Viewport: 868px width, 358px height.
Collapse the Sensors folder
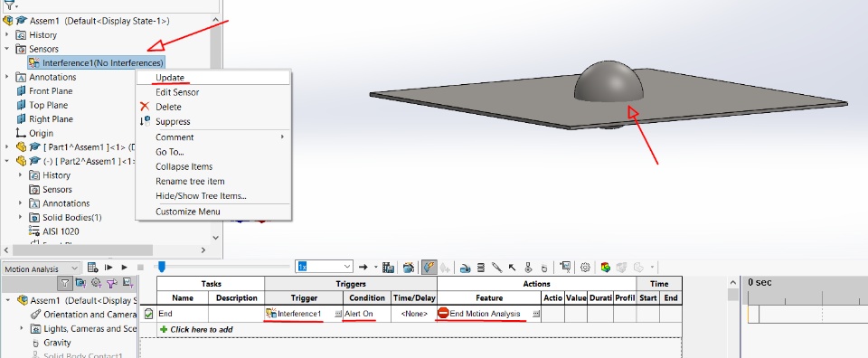tap(6, 49)
